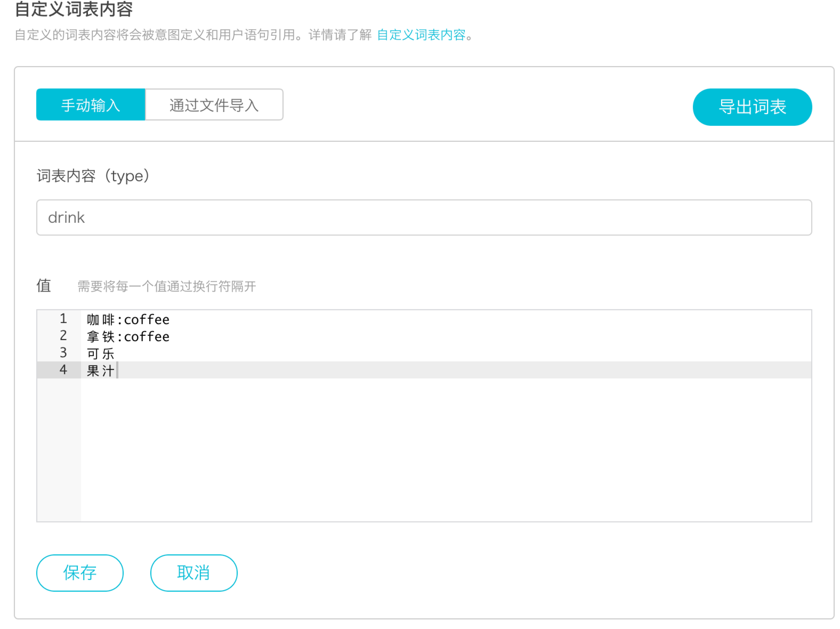Screen dimensions: 840x629
Task: Click the 词表内容（type）field label
Action: (94, 176)
